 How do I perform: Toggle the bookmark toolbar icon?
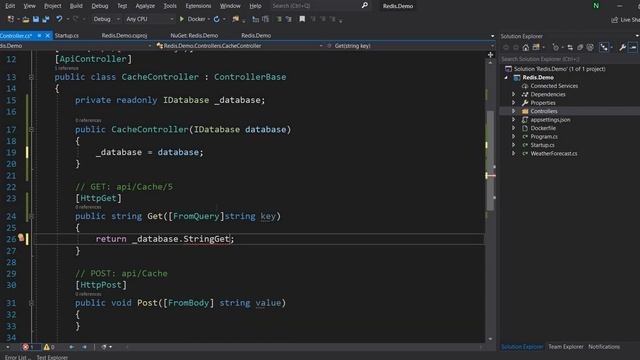[x=302, y=19]
